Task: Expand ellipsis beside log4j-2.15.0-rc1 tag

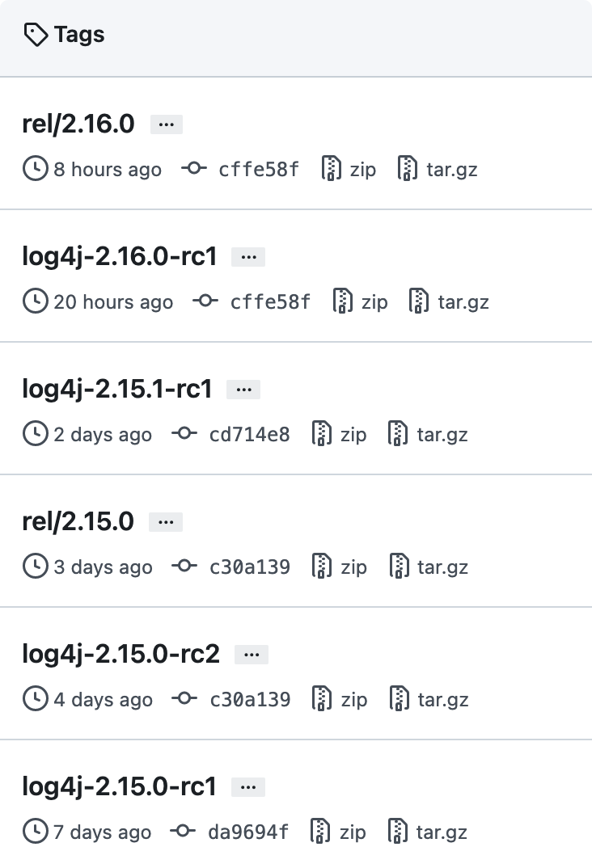Action: tap(248, 787)
